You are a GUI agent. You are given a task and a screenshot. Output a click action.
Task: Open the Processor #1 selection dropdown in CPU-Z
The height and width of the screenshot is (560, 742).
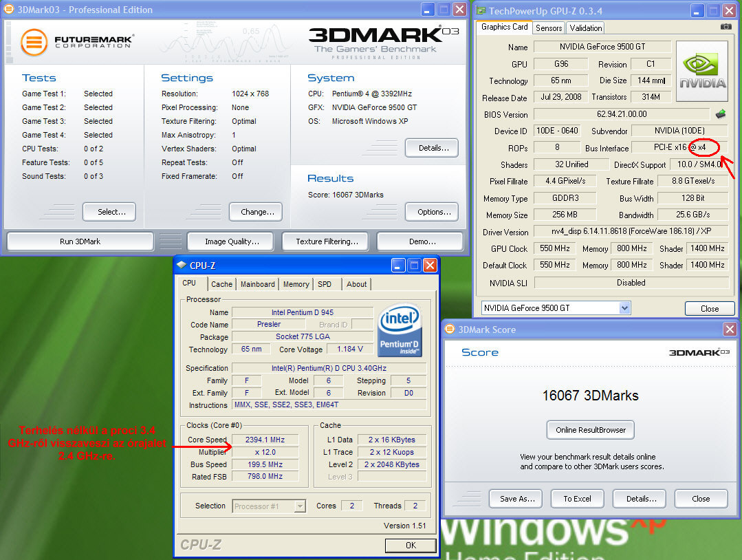point(300,506)
